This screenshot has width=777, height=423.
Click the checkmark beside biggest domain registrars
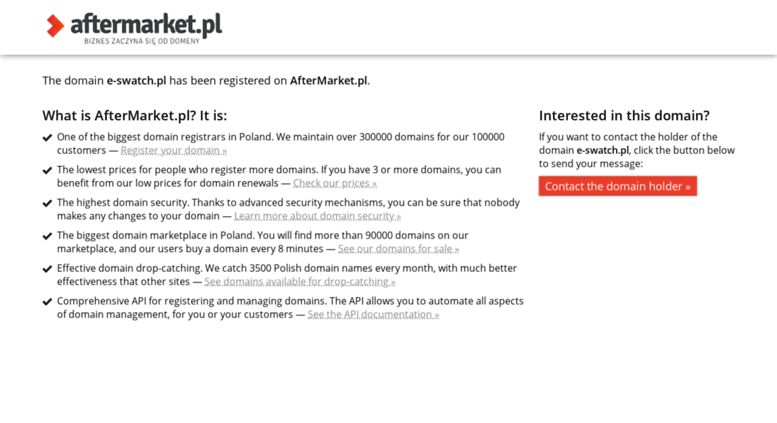click(47, 138)
